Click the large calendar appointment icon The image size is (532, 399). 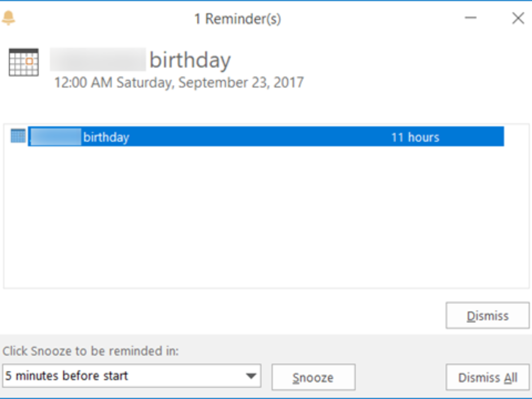(x=23, y=62)
